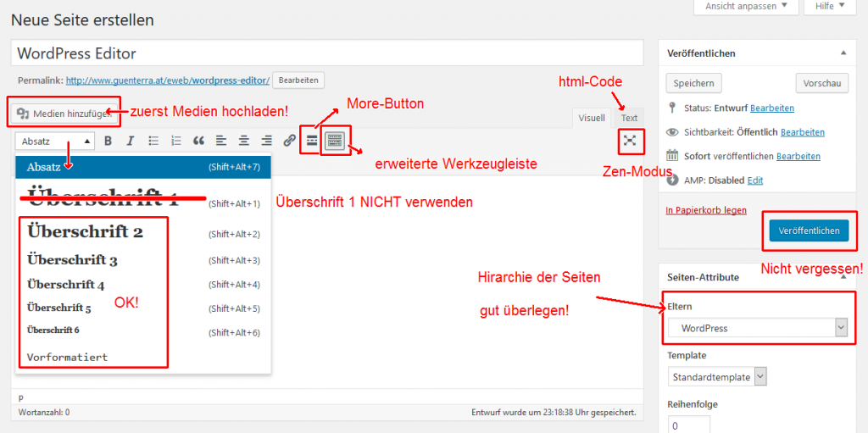Choose Vorformatiert format

coord(142,357)
